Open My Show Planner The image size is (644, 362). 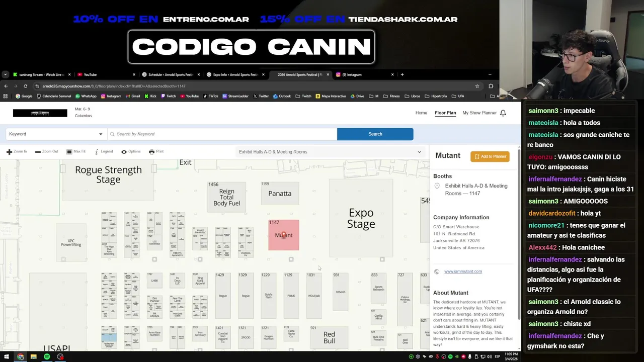click(479, 113)
